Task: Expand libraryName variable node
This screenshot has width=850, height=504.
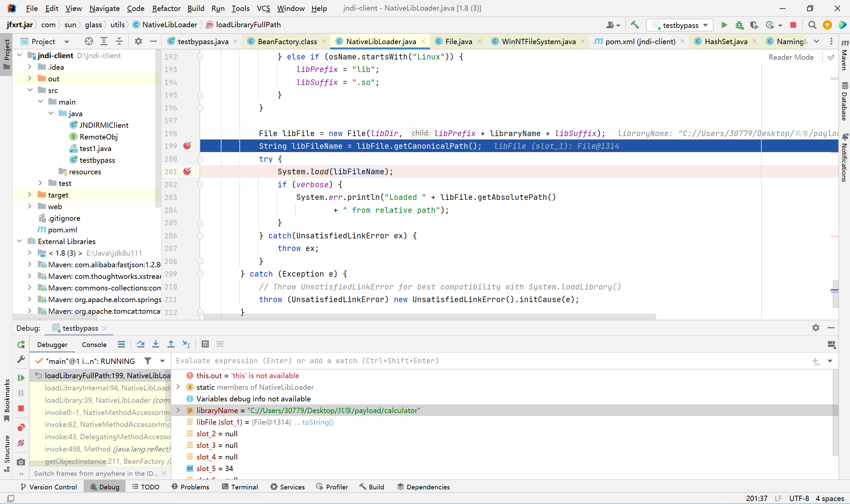Action: (178, 410)
